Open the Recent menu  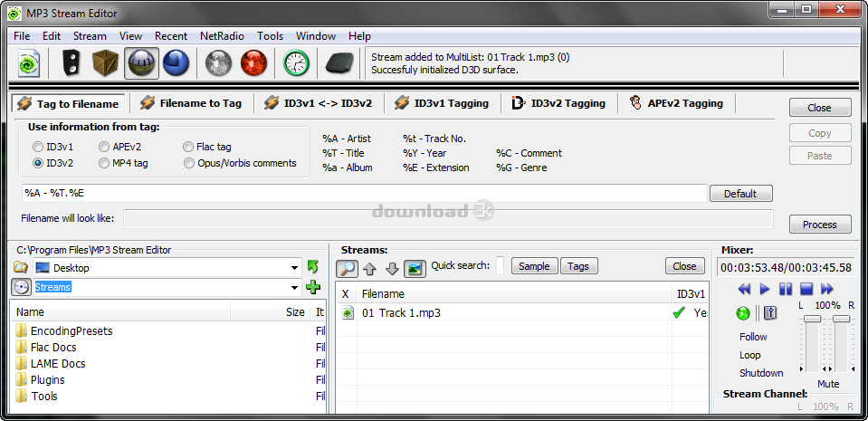click(171, 36)
